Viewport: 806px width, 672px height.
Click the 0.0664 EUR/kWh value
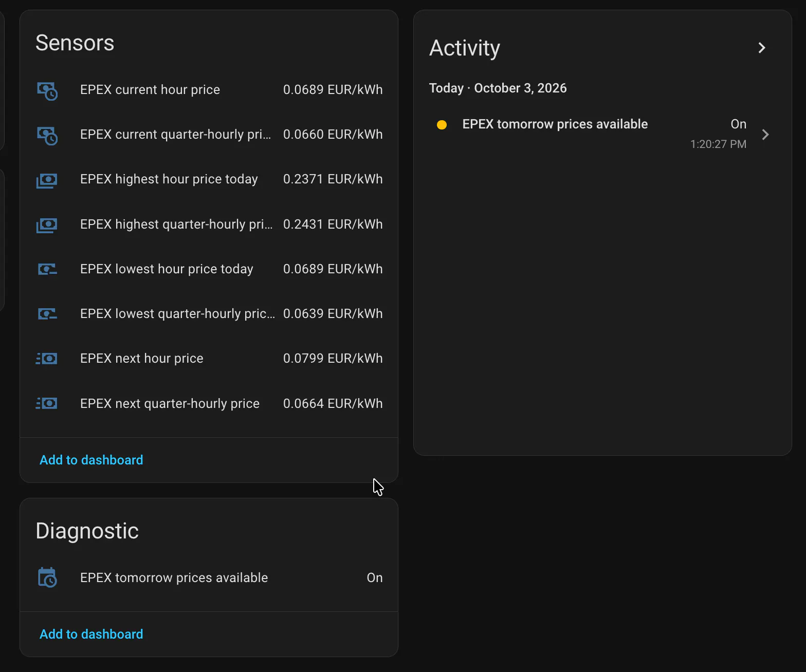[x=333, y=404]
